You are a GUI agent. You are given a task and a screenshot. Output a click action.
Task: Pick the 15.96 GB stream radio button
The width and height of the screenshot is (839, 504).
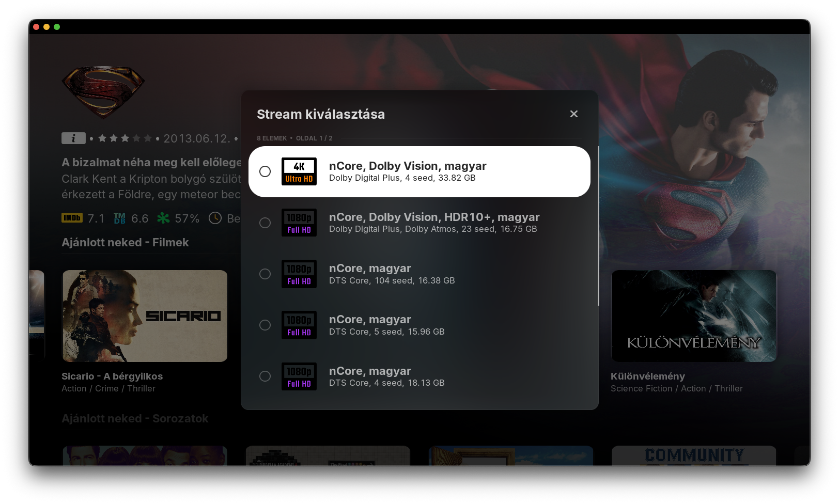[x=265, y=325]
